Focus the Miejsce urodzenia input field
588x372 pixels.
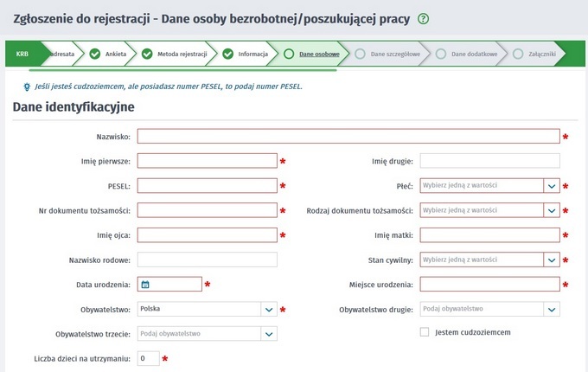click(x=489, y=285)
